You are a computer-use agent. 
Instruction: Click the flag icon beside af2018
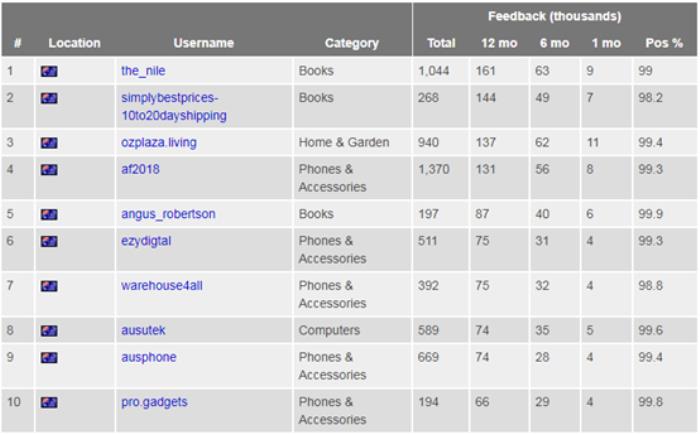click(x=49, y=170)
